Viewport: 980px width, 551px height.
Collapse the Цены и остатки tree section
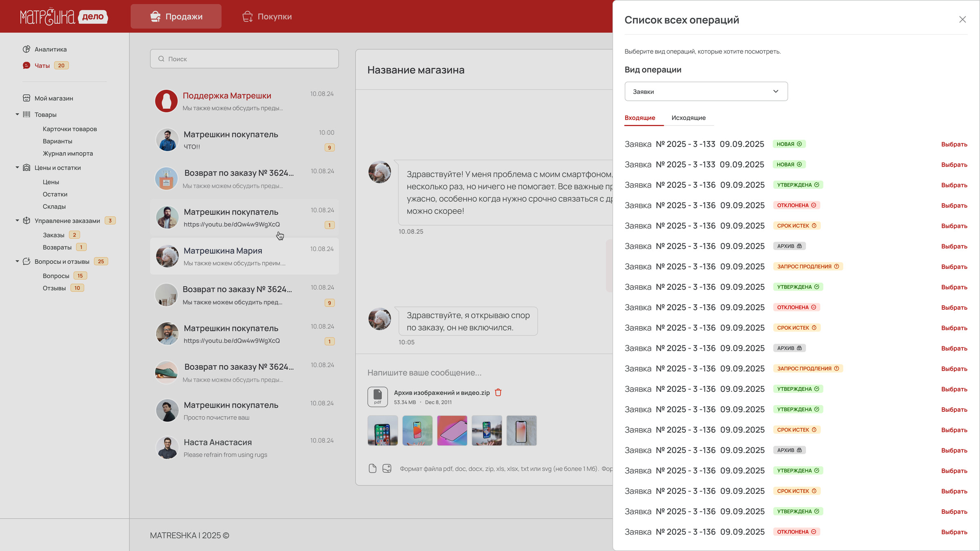click(x=17, y=167)
